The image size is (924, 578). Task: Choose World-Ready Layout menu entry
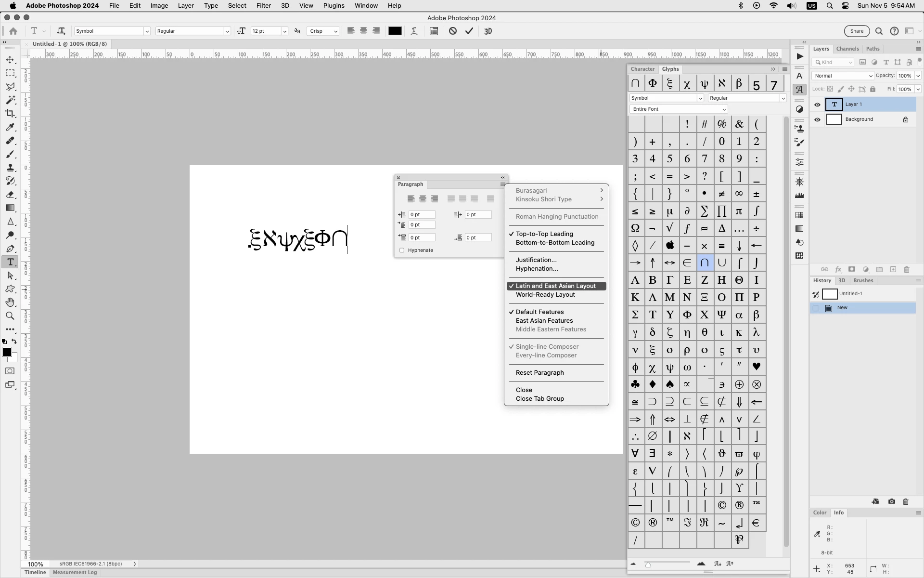coord(545,295)
